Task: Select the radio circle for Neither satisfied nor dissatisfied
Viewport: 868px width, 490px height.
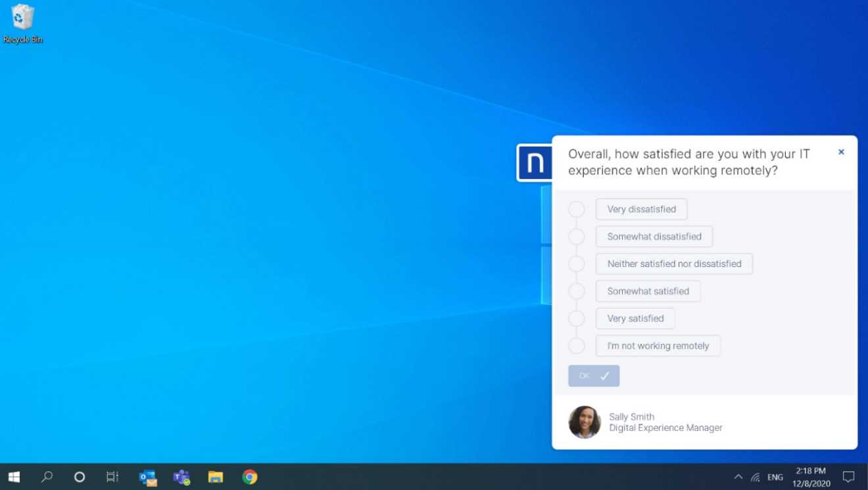Action: tap(576, 264)
